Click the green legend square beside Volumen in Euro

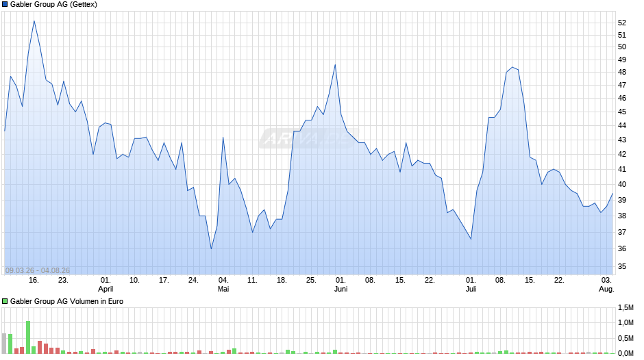[5, 301]
